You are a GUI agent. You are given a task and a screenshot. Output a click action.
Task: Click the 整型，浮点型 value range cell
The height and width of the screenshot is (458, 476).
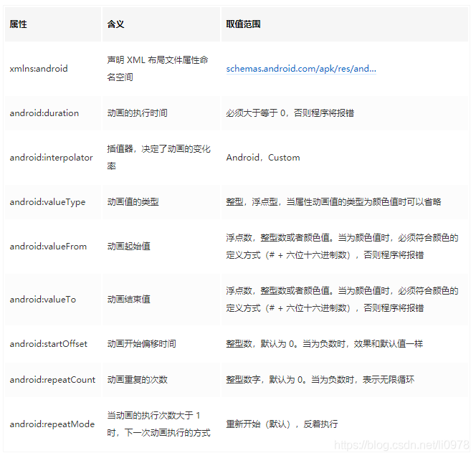[x=345, y=202]
